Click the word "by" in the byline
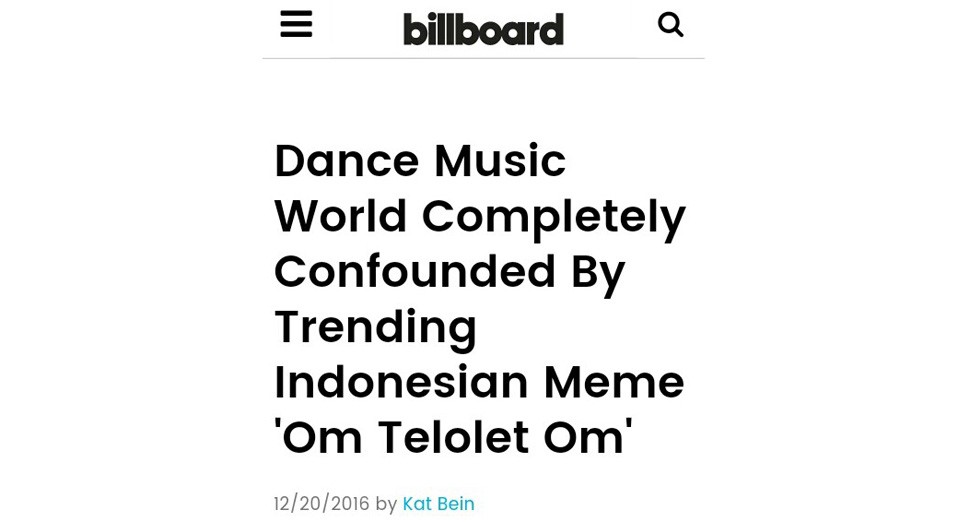 pyautogui.click(x=386, y=504)
